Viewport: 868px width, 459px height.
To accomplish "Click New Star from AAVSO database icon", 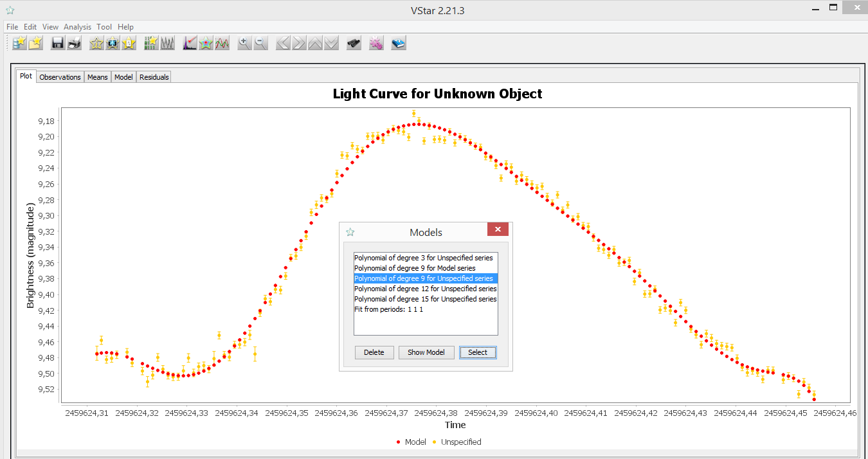I will [20, 43].
